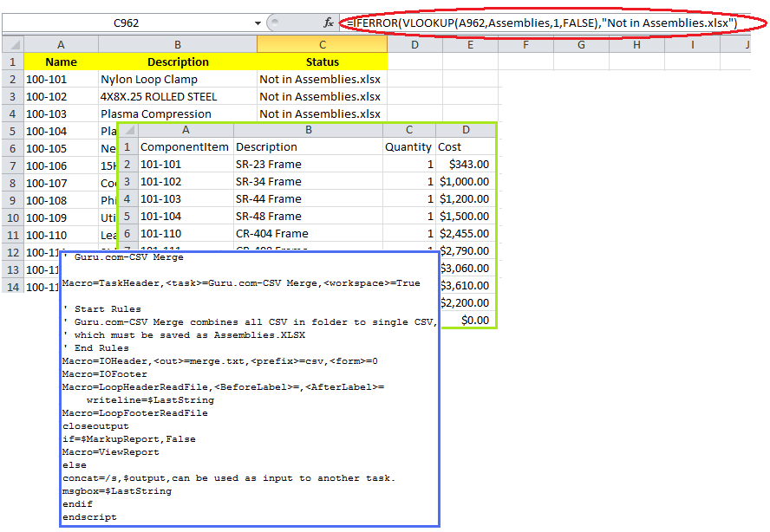Click the yellow Status header cell

coord(322,62)
